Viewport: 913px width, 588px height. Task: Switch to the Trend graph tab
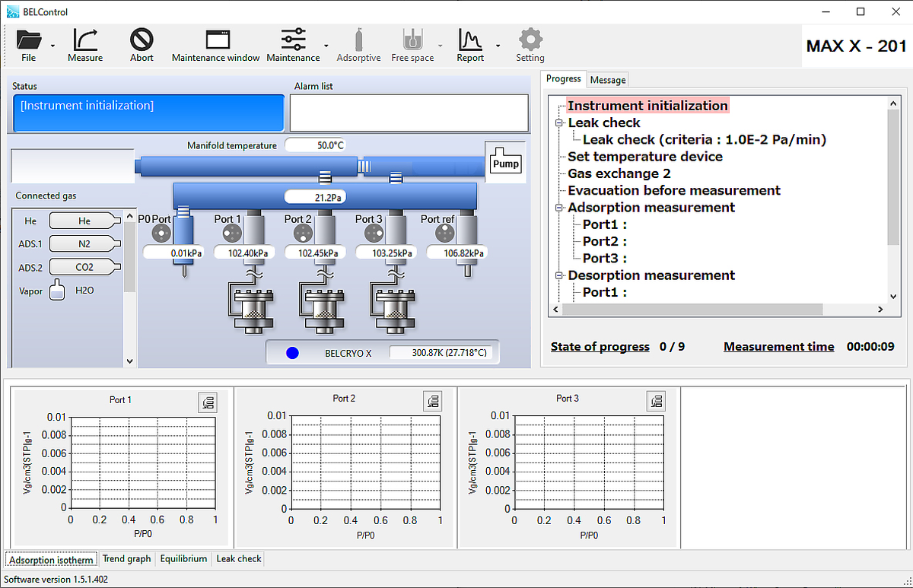pyautogui.click(x=126, y=559)
